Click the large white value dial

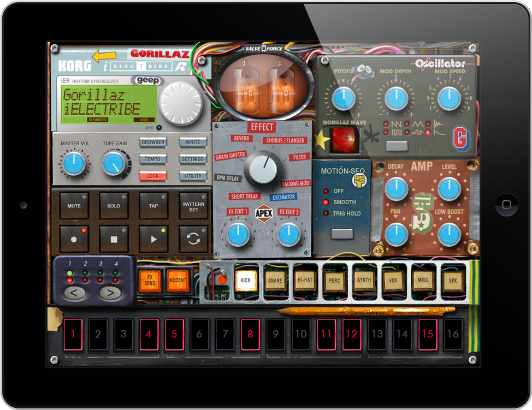[x=180, y=103]
